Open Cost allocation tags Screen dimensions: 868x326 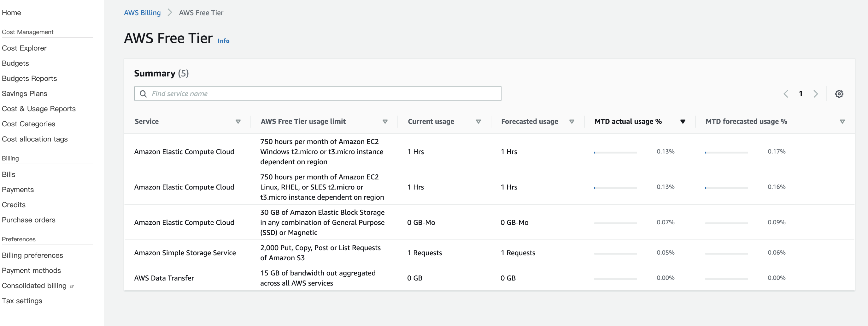[35, 139]
